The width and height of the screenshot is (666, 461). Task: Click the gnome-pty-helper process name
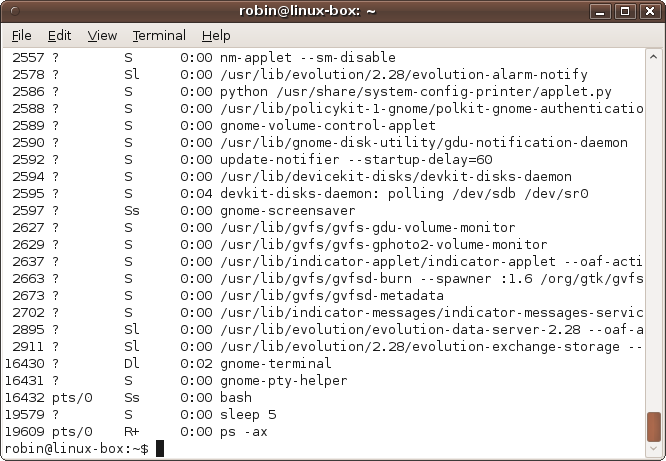tap(284, 380)
